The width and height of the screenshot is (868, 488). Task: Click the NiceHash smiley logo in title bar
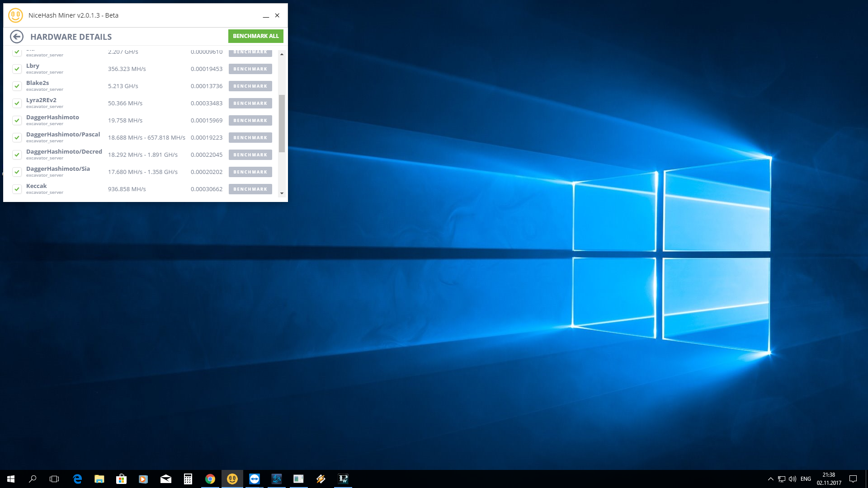[x=15, y=15]
